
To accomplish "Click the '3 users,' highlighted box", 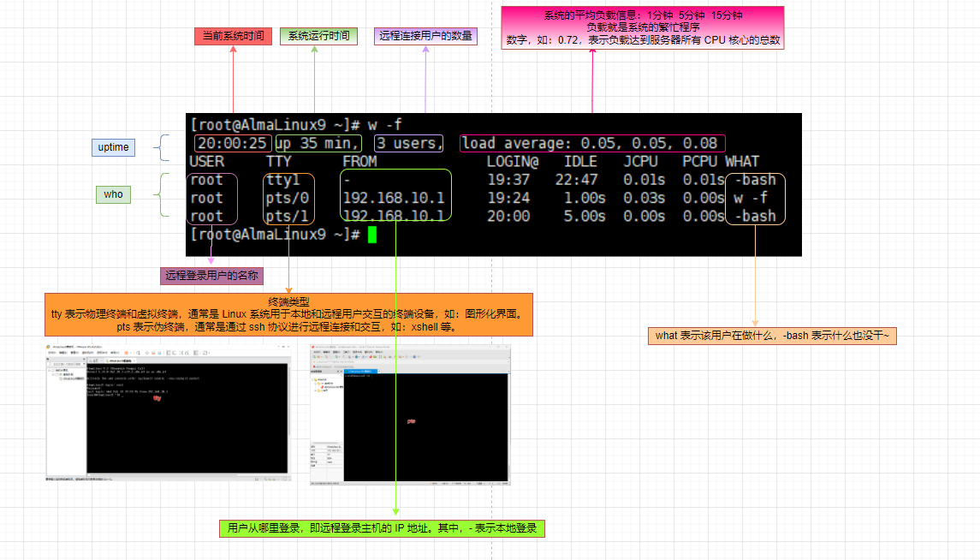I will click(x=409, y=143).
